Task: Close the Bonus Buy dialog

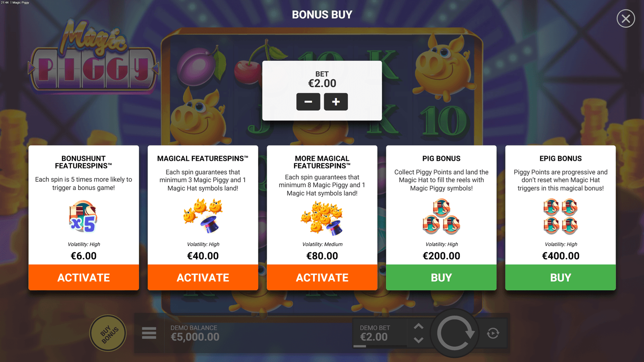Action: [x=625, y=19]
